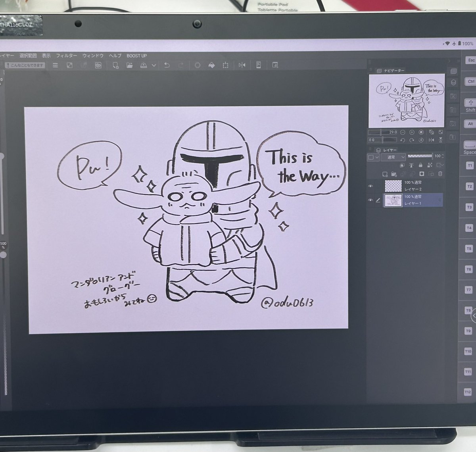Image resolution: width=476 pixels, height=452 pixels.
Task: Adjust the Navigator rotation slider
Action: click(382, 140)
